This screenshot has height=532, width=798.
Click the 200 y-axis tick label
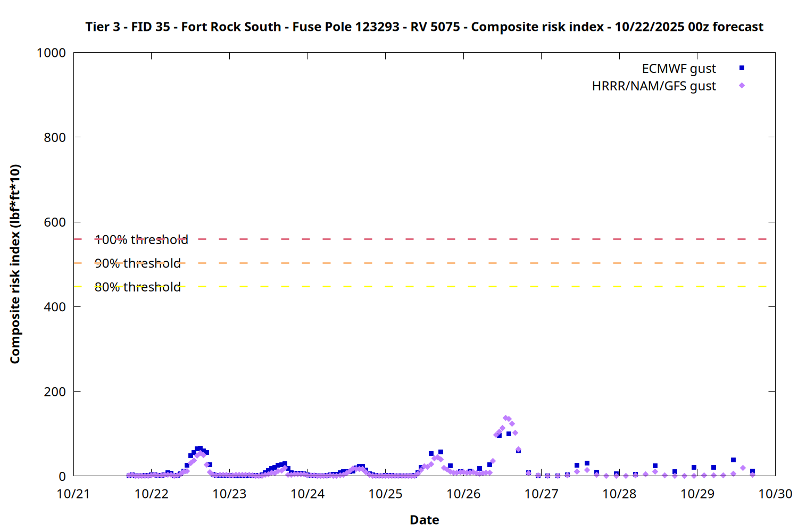coord(55,392)
